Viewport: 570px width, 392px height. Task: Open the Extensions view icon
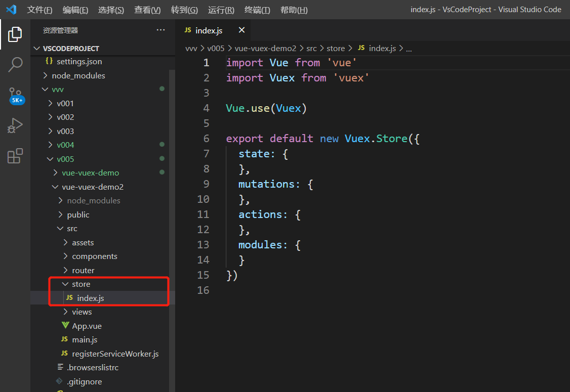pos(15,156)
